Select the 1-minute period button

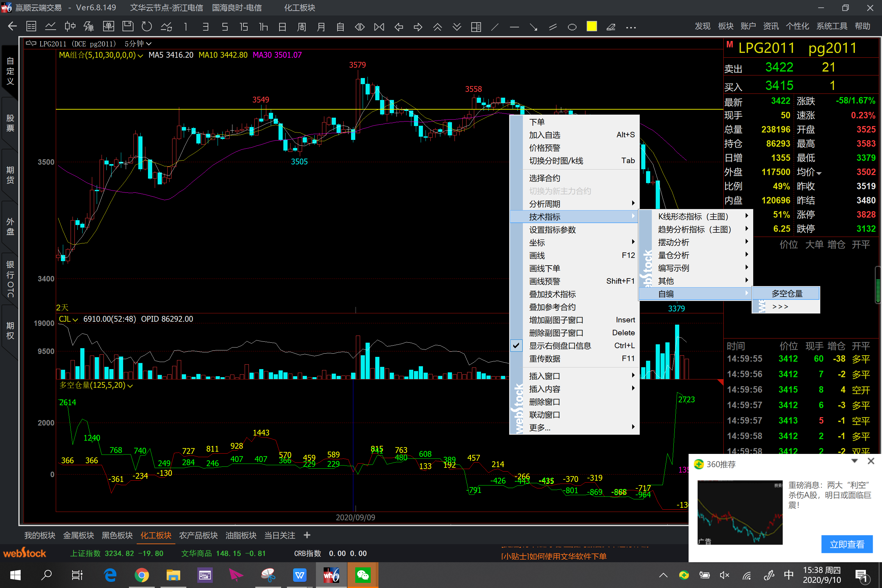coord(186,27)
